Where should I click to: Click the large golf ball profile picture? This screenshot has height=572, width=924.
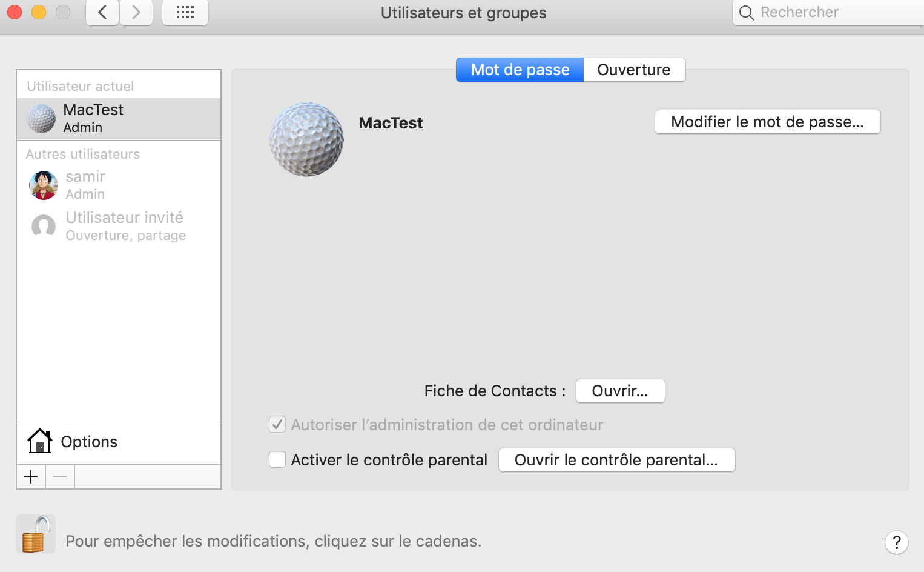tap(306, 139)
